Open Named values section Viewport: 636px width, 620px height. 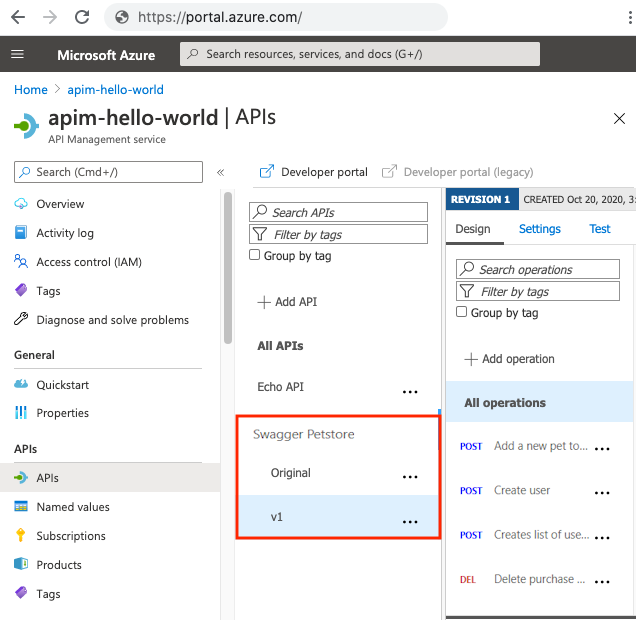coord(72,507)
